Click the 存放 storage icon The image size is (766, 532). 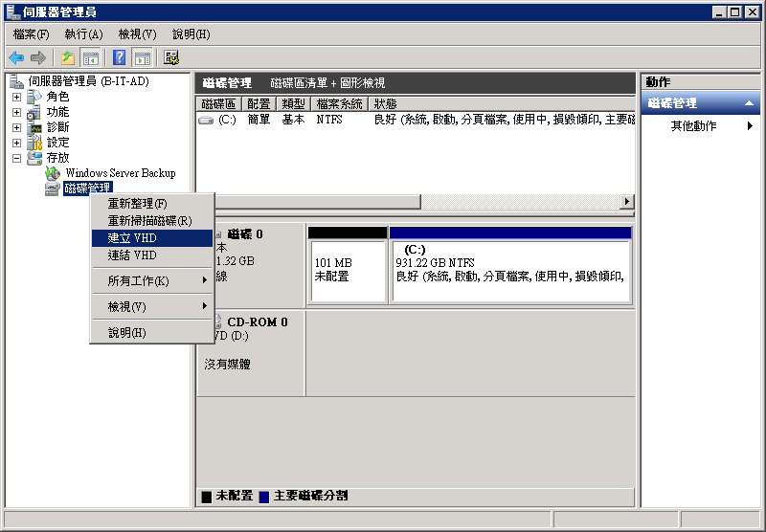click(x=34, y=158)
